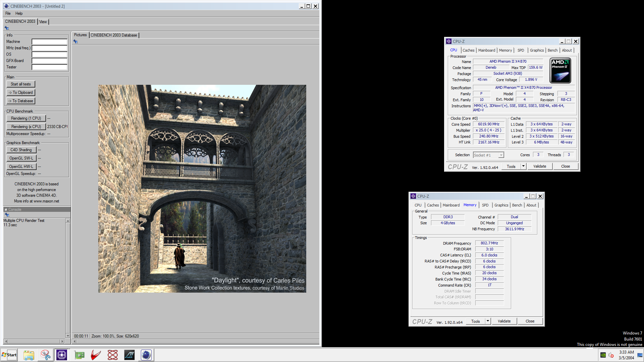Image resolution: width=644 pixels, height=362 pixels.
Task: Click into the Machine input field
Action: pos(50,42)
